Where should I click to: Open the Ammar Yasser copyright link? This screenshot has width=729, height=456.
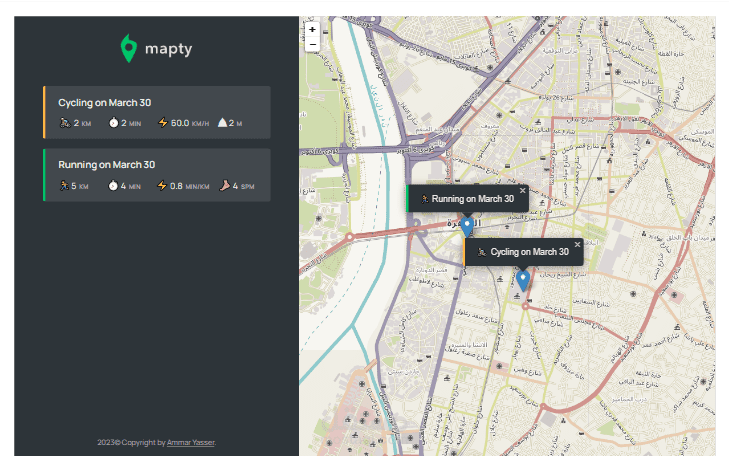pos(190,442)
